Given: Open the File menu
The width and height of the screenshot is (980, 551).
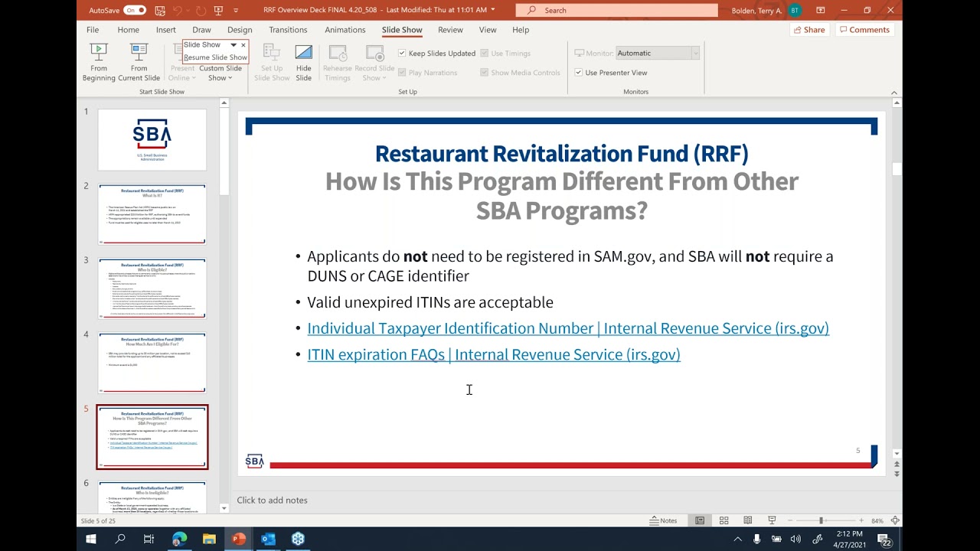Looking at the screenshot, I should pyautogui.click(x=93, y=30).
